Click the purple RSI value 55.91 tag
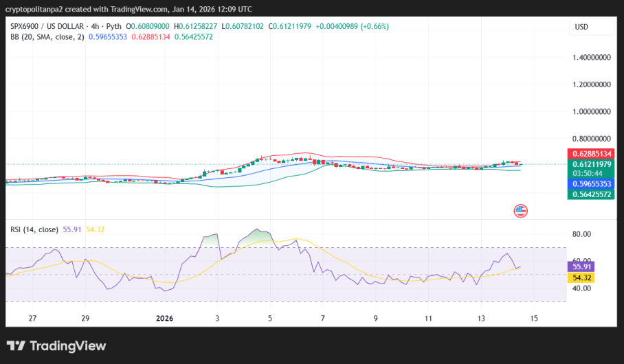The height and width of the screenshot is (364, 624). point(581,266)
